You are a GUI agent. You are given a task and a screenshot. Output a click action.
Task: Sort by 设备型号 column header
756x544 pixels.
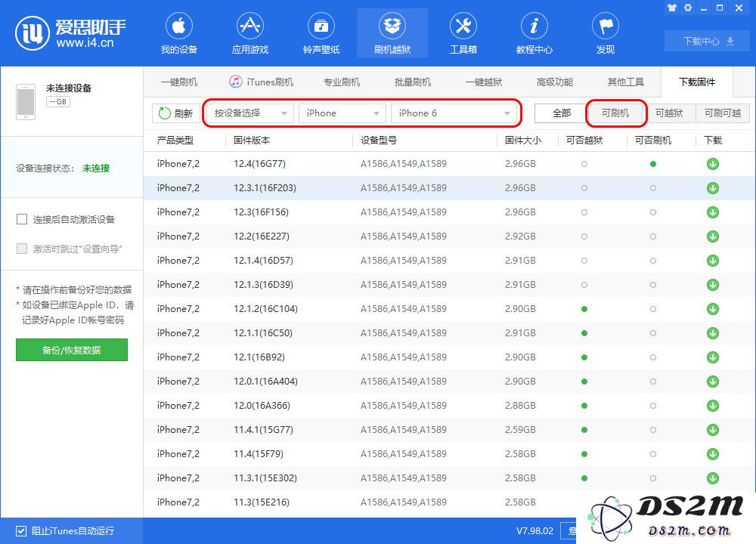(379, 141)
